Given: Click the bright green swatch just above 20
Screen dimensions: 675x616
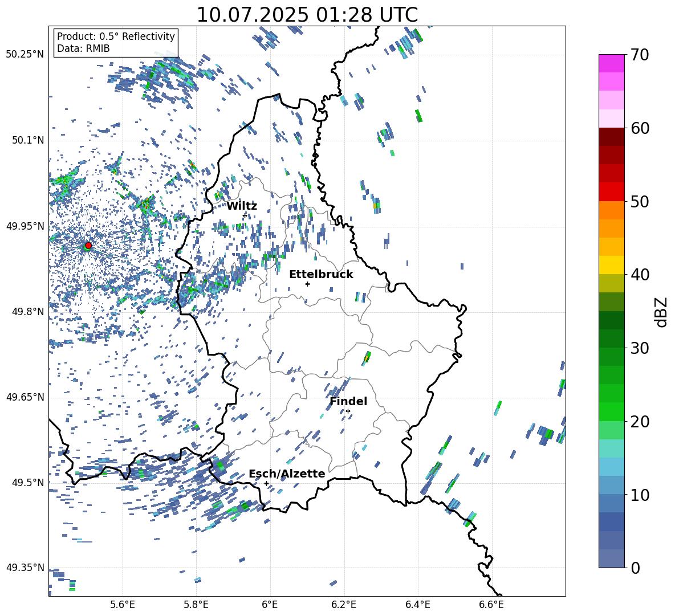Looking at the screenshot, I should tap(612, 411).
